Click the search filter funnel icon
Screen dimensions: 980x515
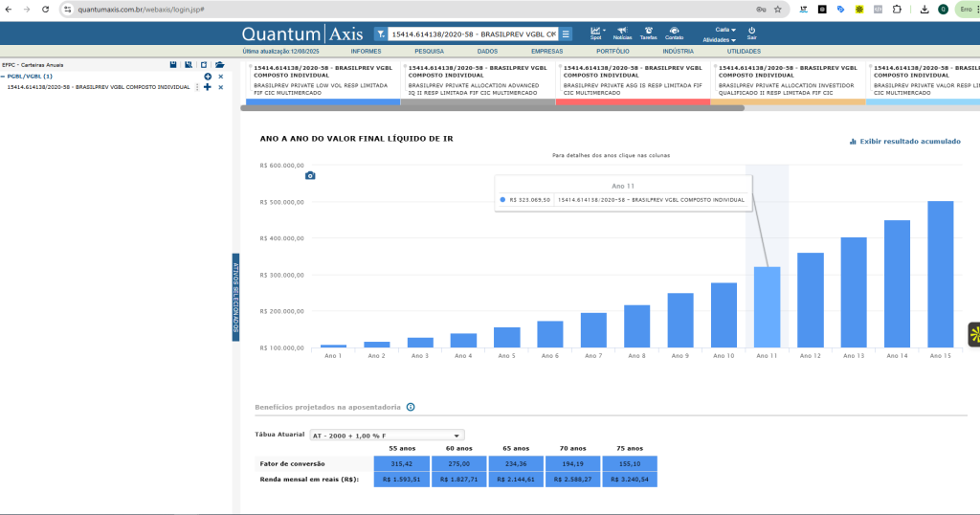click(x=380, y=34)
